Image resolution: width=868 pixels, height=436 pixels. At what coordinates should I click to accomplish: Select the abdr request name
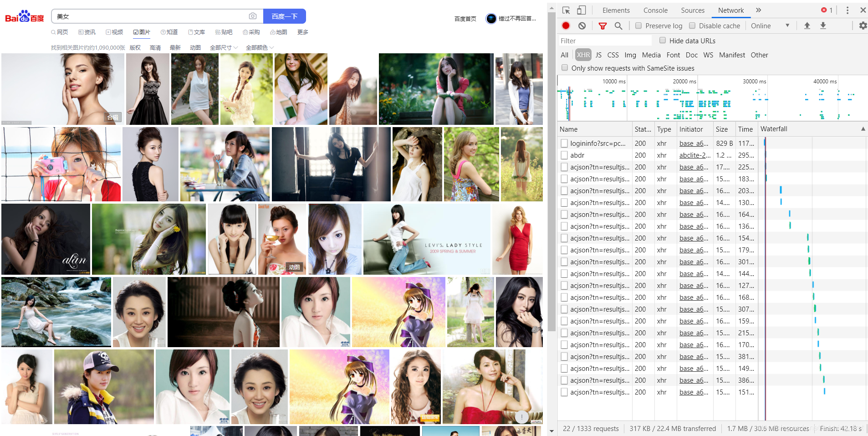click(x=577, y=155)
